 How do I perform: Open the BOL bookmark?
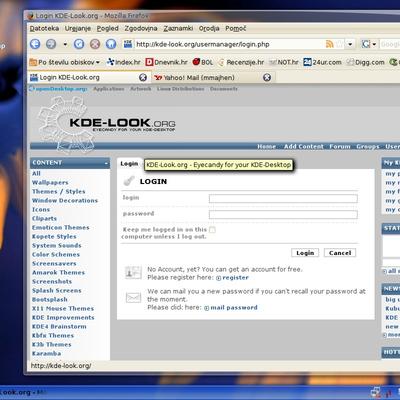point(203,62)
